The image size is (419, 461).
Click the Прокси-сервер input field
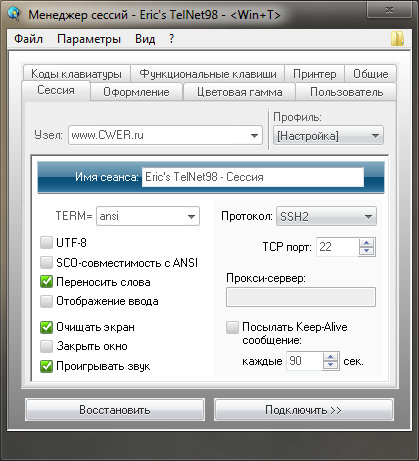tap(301, 297)
